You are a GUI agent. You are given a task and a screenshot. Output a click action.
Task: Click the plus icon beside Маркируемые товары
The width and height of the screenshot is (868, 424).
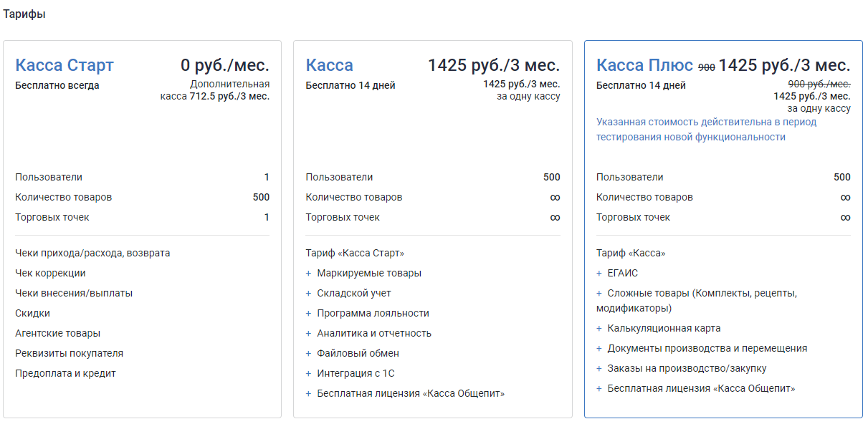coord(309,273)
